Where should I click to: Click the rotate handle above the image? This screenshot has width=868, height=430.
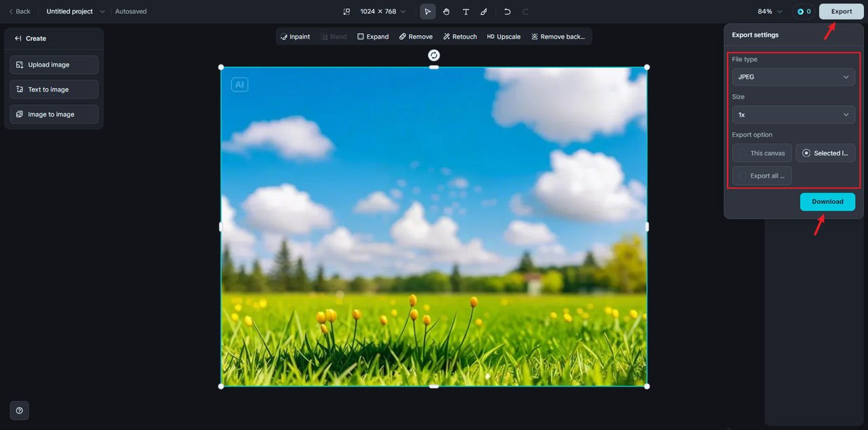click(x=434, y=55)
